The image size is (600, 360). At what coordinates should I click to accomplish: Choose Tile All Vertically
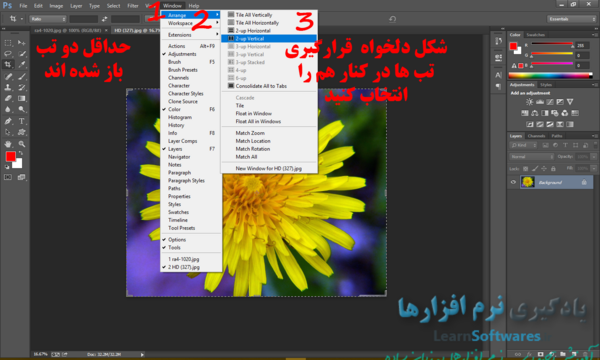coord(269,15)
